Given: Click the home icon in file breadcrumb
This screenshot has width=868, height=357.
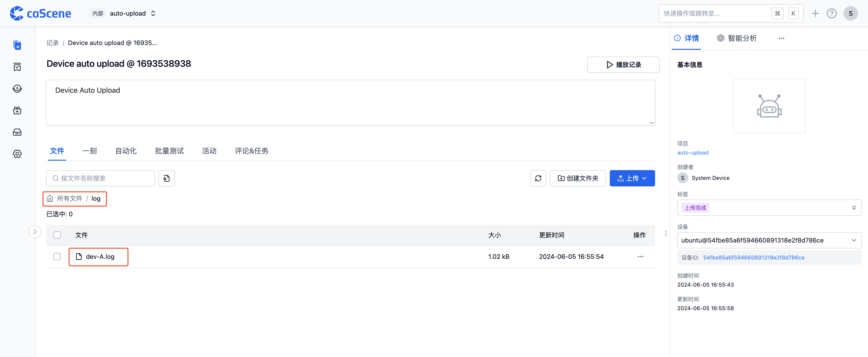Looking at the screenshot, I should [x=50, y=198].
